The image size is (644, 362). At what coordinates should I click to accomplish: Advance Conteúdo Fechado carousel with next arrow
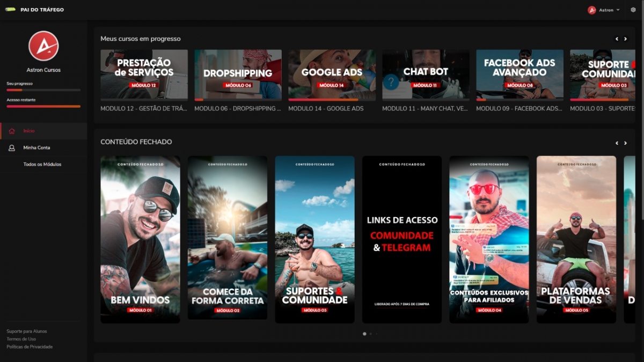click(x=625, y=143)
